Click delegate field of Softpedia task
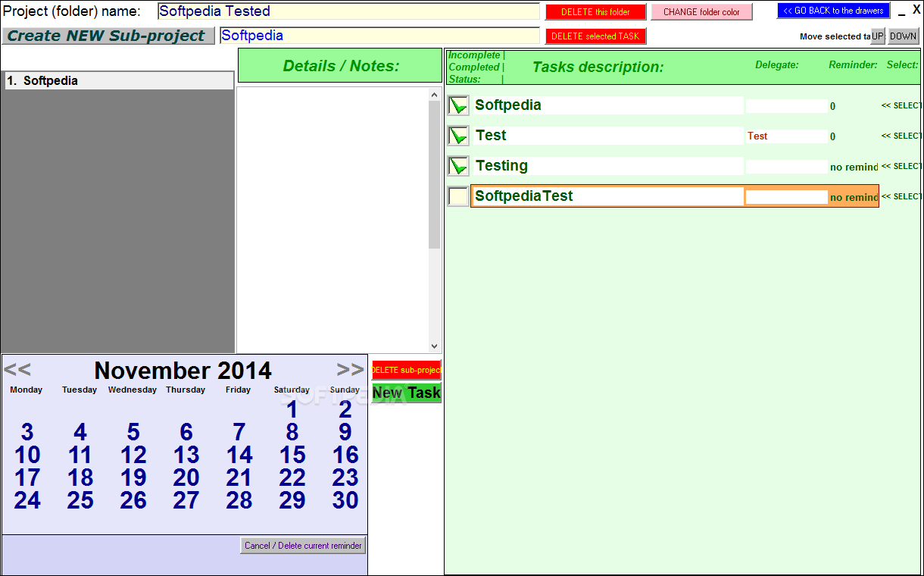The width and height of the screenshot is (924, 576). (786, 106)
